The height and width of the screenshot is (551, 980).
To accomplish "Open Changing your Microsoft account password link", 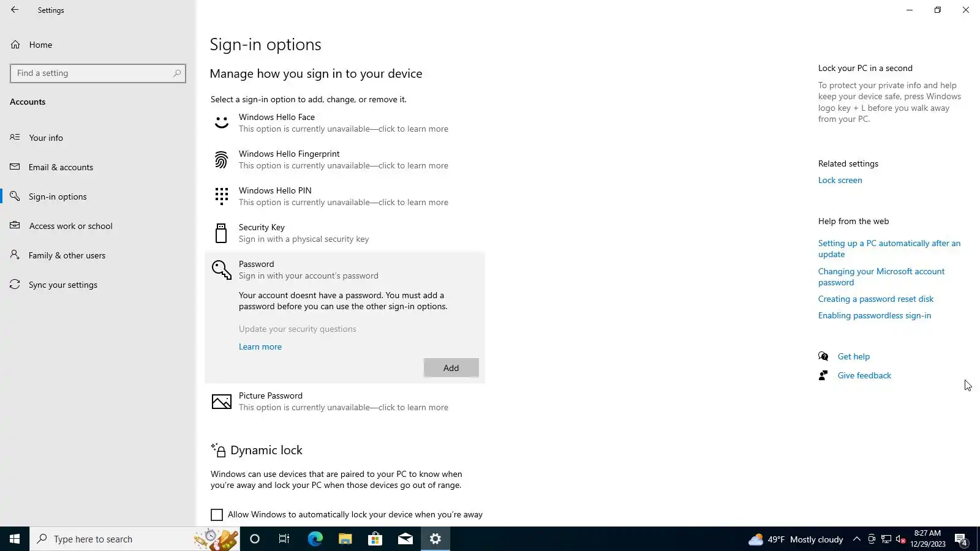I will coord(881,277).
